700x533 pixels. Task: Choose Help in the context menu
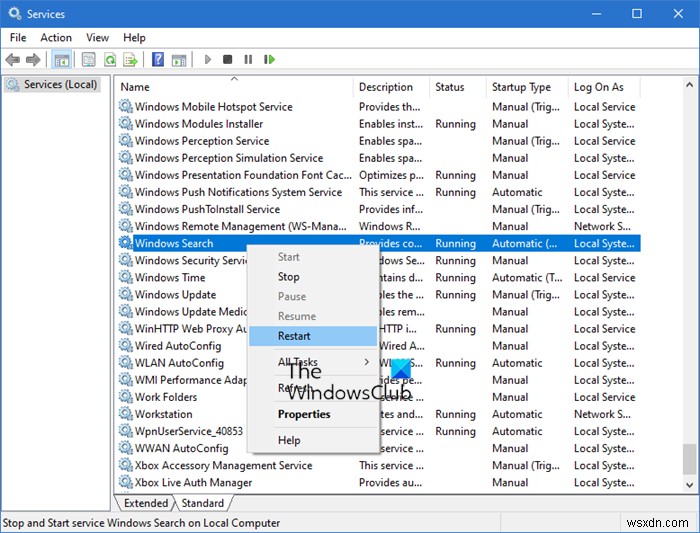[312, 440]
